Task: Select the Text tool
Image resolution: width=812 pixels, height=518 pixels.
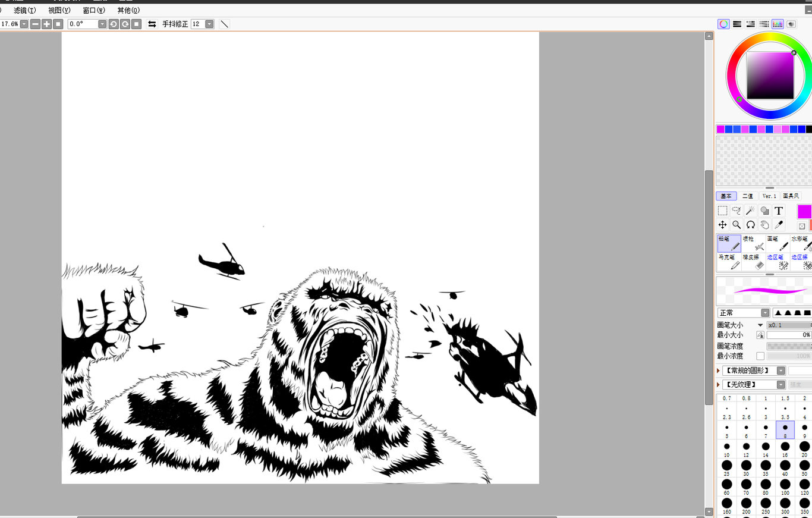Action: coord(779,211)
